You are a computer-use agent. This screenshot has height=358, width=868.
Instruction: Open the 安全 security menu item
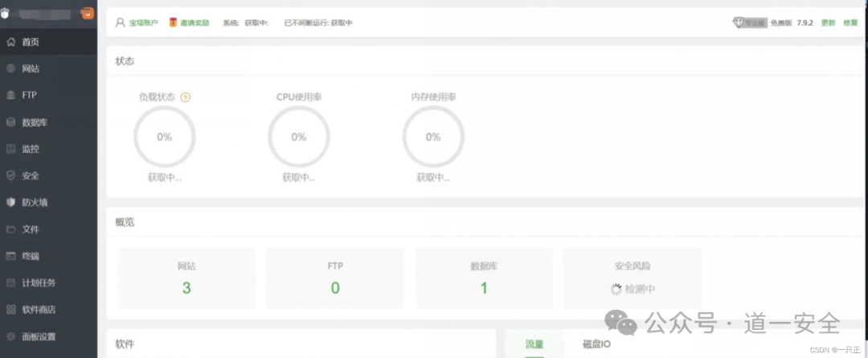pos(49,175)
